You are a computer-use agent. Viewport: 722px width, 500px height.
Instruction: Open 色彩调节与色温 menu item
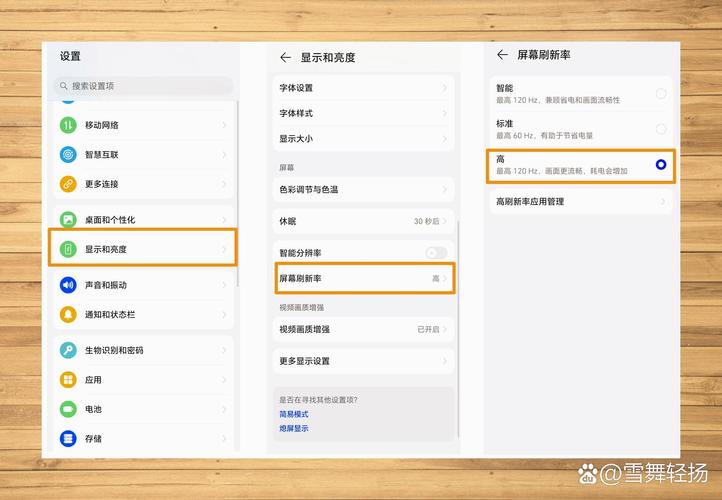click(x=362, y=189)
